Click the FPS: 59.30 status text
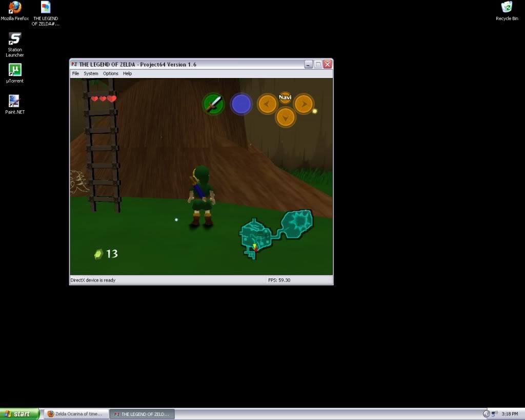The image size is (525, 420). point(279,280)
